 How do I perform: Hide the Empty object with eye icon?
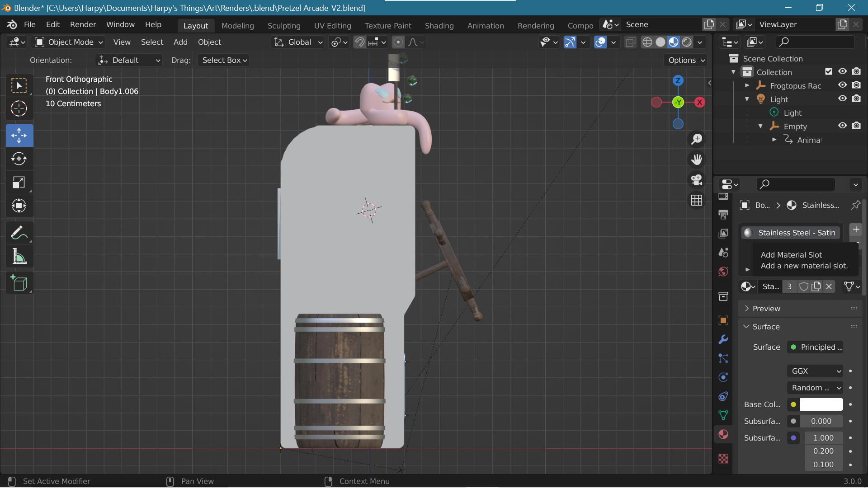(x=843, y=126)
